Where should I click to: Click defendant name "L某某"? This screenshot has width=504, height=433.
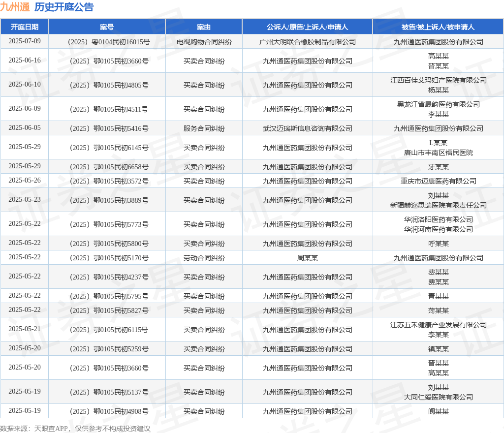pos(439,143)
